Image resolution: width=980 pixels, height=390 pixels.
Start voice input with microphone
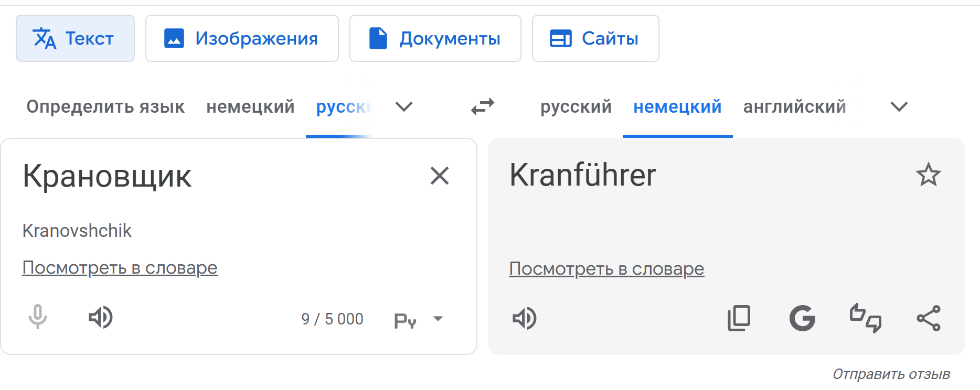click(x=38, y=317)
